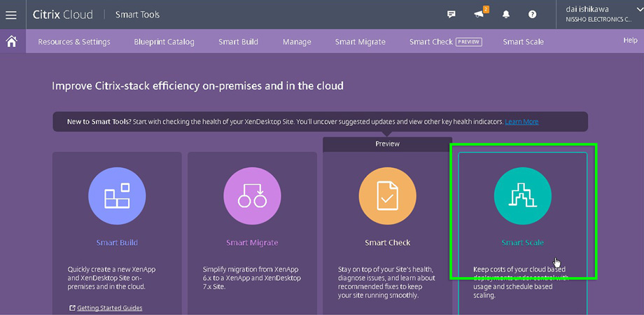The height and width of the screenshot is (315, 644).
Task: Click the Smart Migrate title link
Action: pos(252,243)
